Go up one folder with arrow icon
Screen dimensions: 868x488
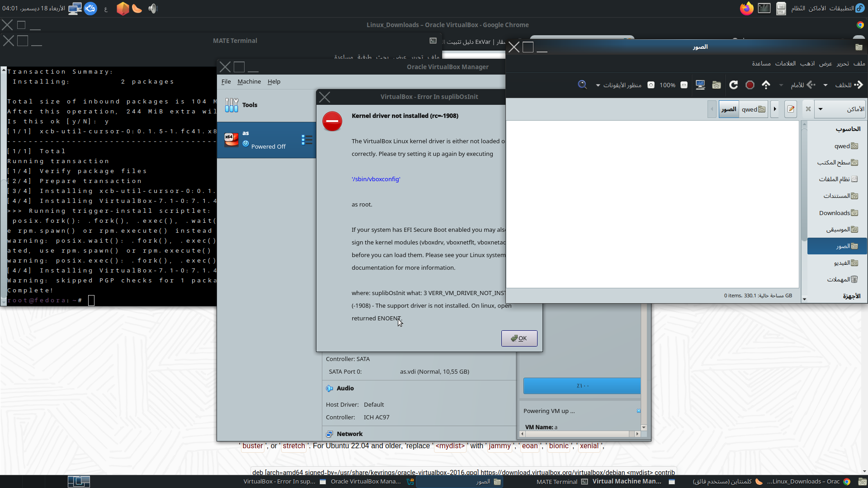(766, 85)
